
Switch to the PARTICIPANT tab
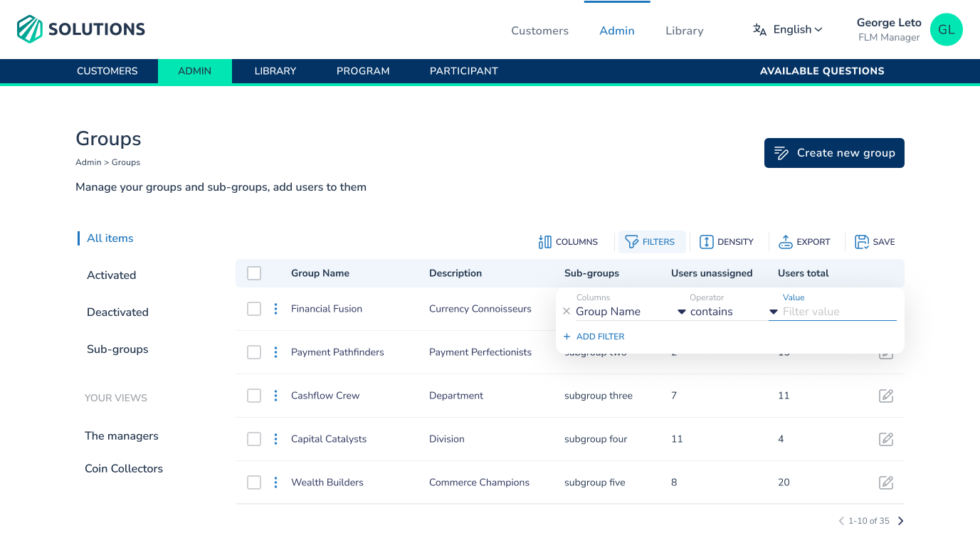click(464, 71)
